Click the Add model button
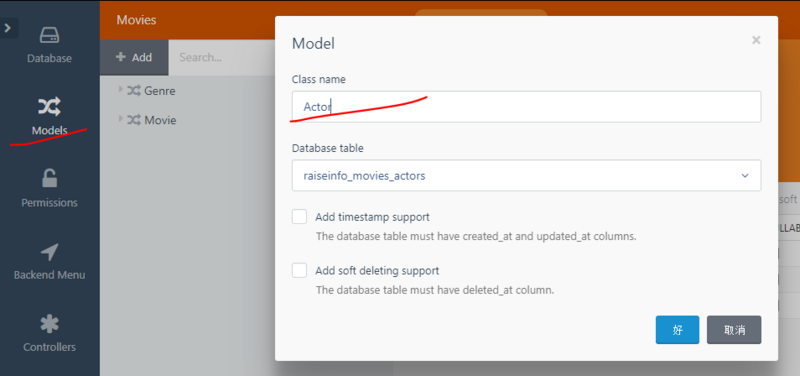 pos(134,57)
